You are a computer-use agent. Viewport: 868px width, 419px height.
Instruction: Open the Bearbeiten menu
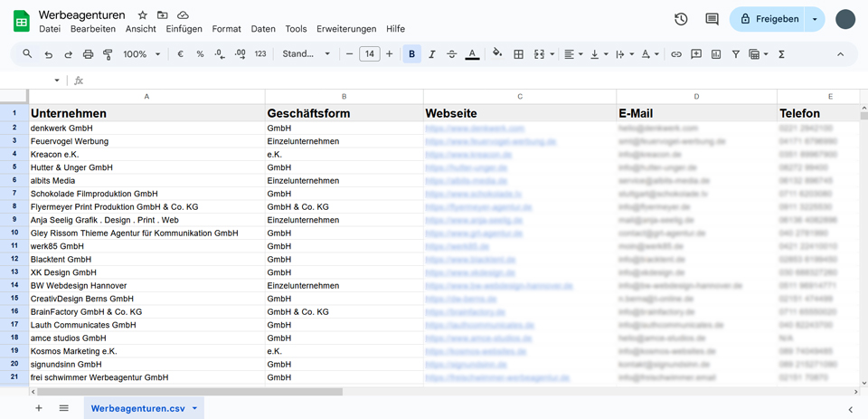93,29
